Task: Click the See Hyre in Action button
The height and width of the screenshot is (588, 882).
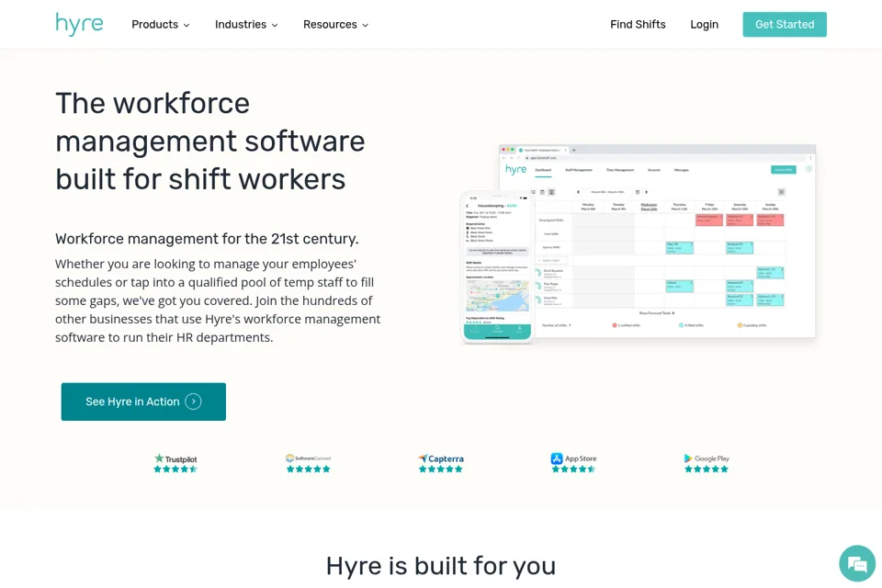Action: pyautogui.click(x=143, y=401)
